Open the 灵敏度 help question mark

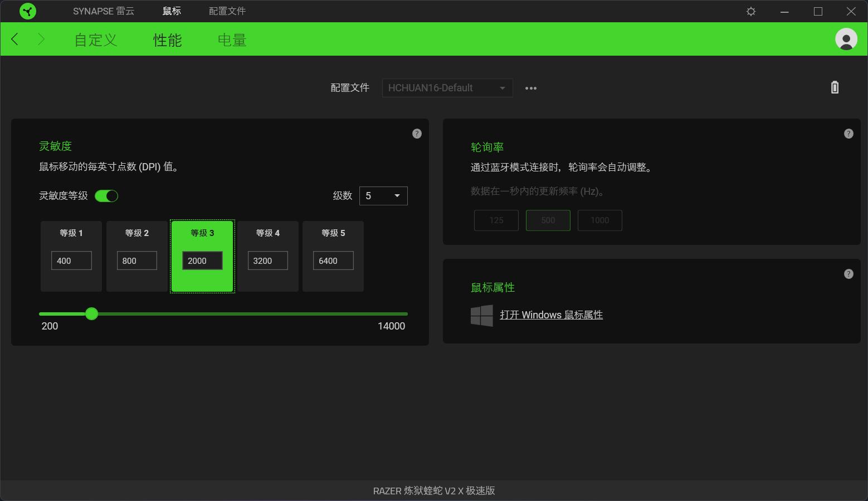click(x=417, y=134)
